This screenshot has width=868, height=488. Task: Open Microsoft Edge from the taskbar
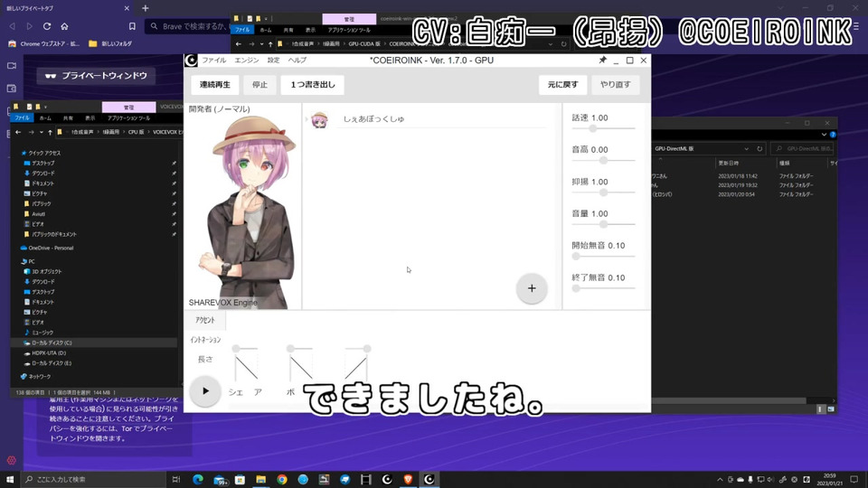pos(198,479)
